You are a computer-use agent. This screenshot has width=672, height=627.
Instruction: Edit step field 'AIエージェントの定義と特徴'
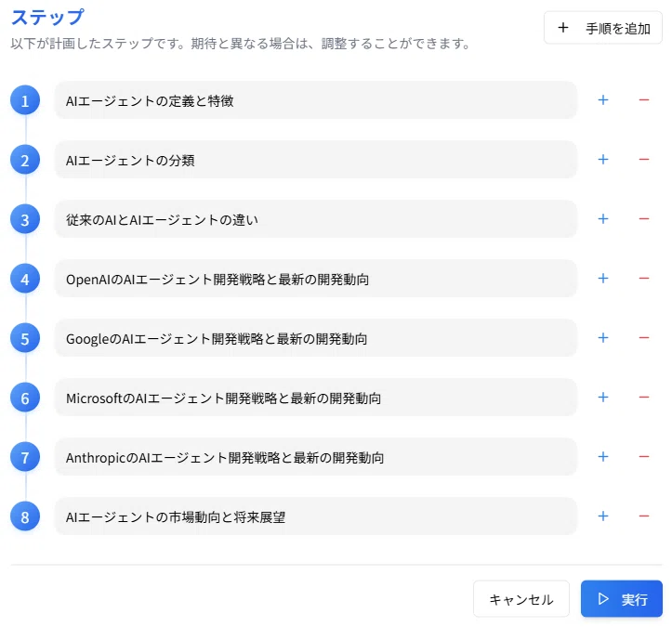pos(316,100)
